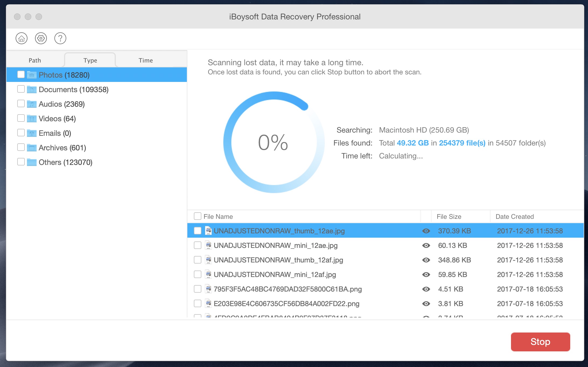Click the Type tab filter
This screenshot has width=588, height=367.
point(90,60)
